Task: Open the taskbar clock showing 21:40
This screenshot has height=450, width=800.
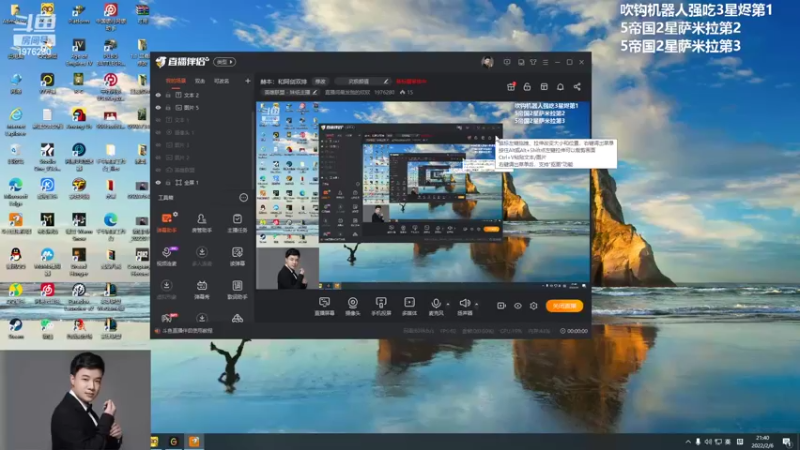Action: point(762,441)
